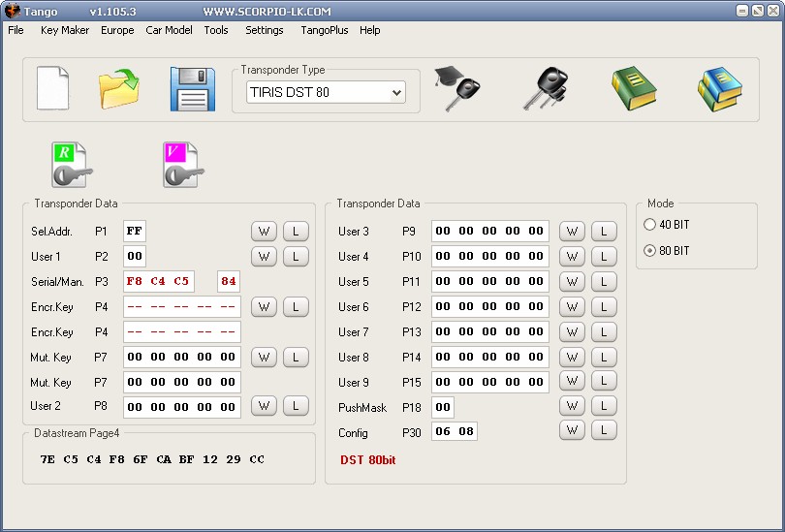Viewport: 785px width, 532px height.
Task: Close the Tango window
Action: (x=773, y=11)
